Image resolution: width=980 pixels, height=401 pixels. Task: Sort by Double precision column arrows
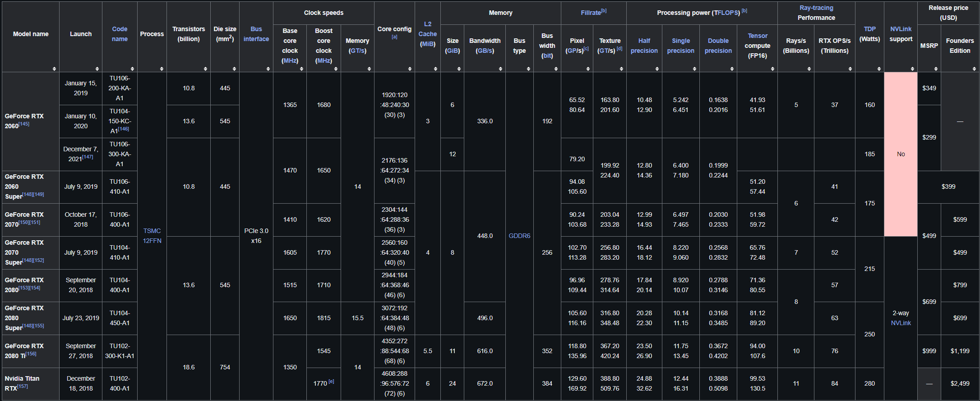[732, 69]
